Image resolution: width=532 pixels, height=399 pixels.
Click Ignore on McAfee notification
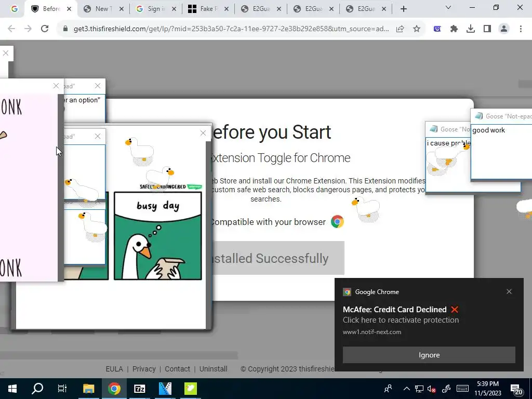point(429,355)
